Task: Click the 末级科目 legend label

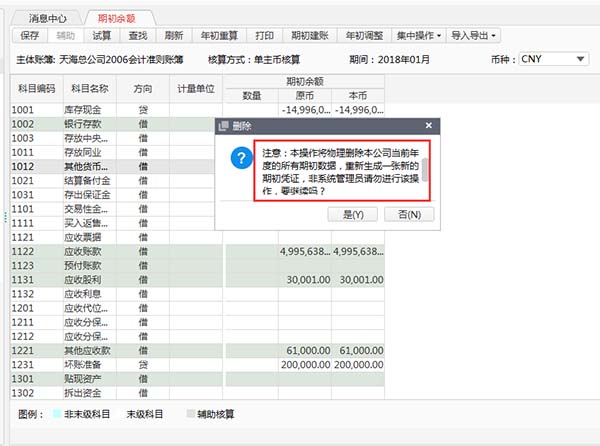Action: 145,414
